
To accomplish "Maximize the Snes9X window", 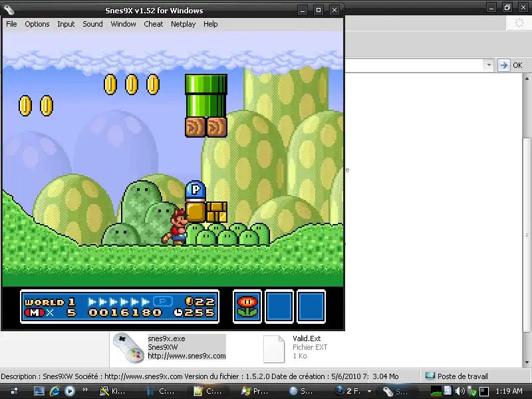I will 319,10.
